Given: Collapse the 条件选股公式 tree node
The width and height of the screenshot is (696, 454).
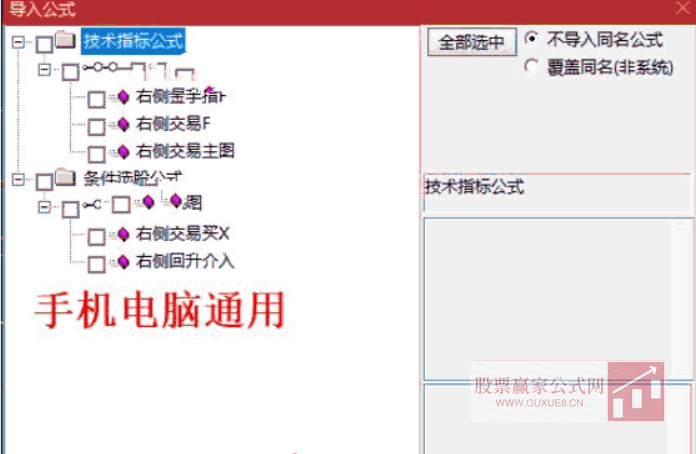Looking at the screenshot, I should (18, 179).
